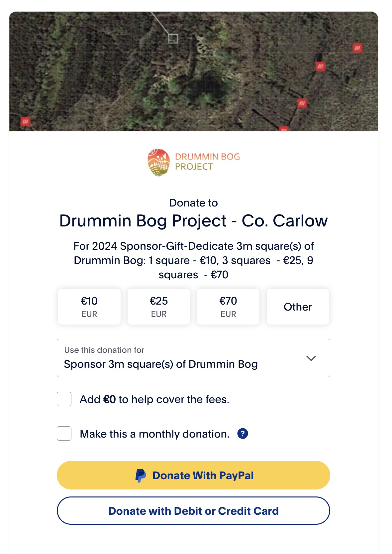This screenshot has width=392, height=554.
Task: Click the "Make this a monthly donation." label
Action: point(154,434)
